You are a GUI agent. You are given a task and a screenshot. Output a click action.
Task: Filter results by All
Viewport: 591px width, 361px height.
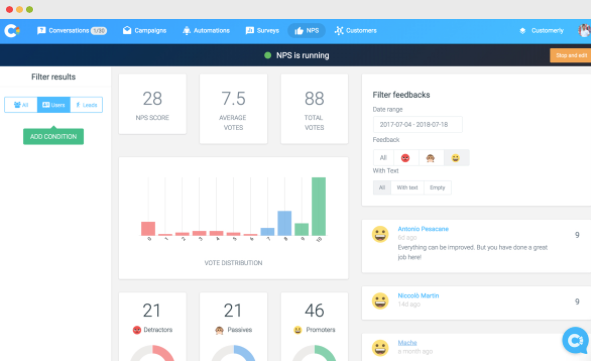(21, 105)
